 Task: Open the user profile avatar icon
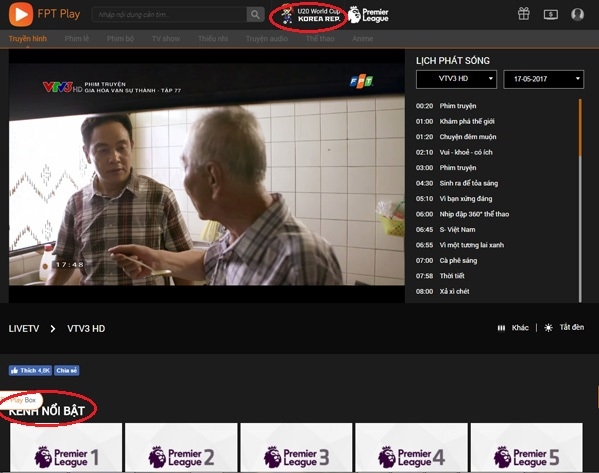coord(577,14)
